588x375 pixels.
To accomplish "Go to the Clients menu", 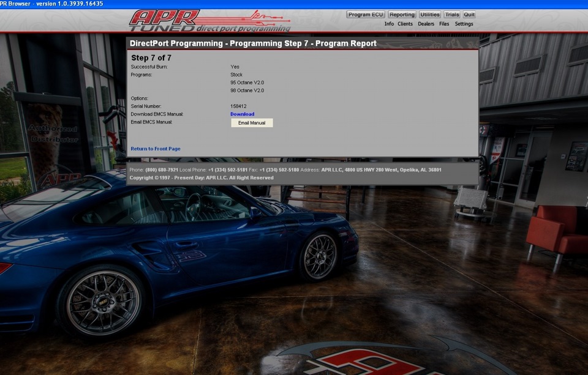I will [405, 24].
